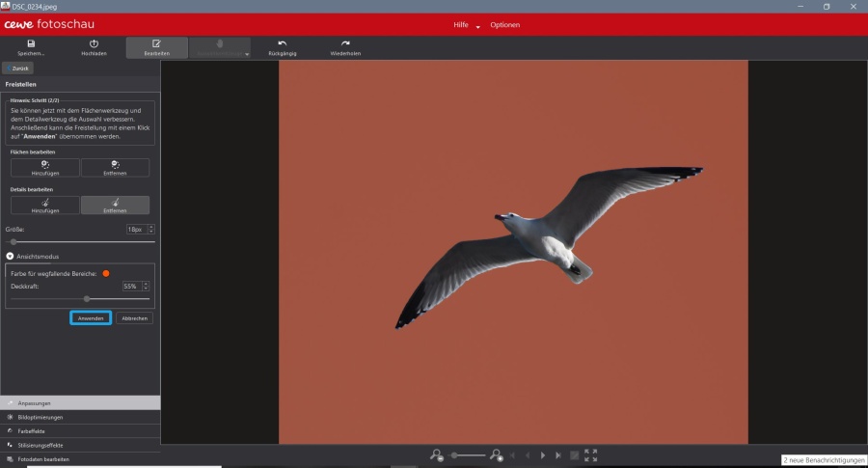
Task: Click the Anwenden button
Action: coord(91,317)
